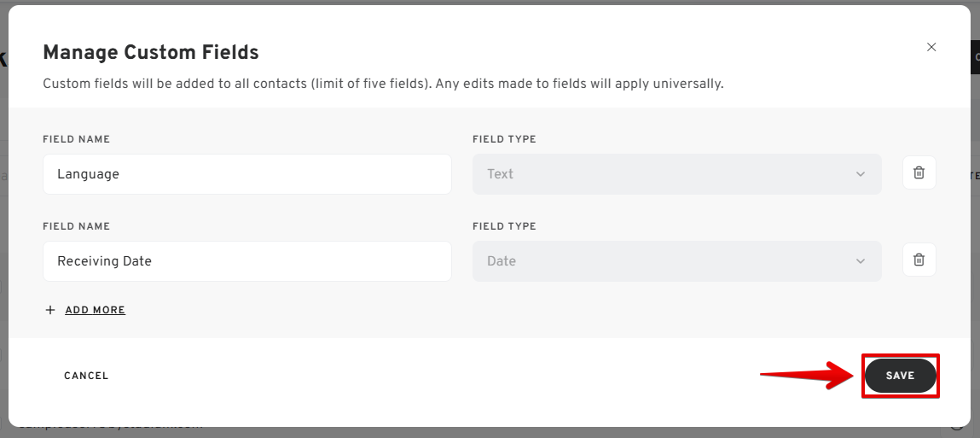Click the custom fields limit description text
Screen dimensions: 980x438
(383, 84)
